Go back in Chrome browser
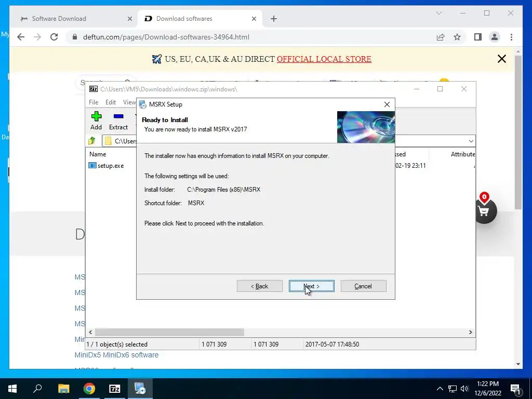 tap(21, 37)
